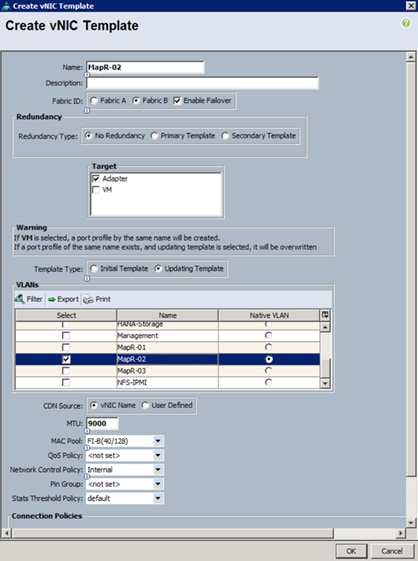Click into the Name field containing MapR-02
The height and width of the screenshot is (561, 418).
click(x=145, y=67)
